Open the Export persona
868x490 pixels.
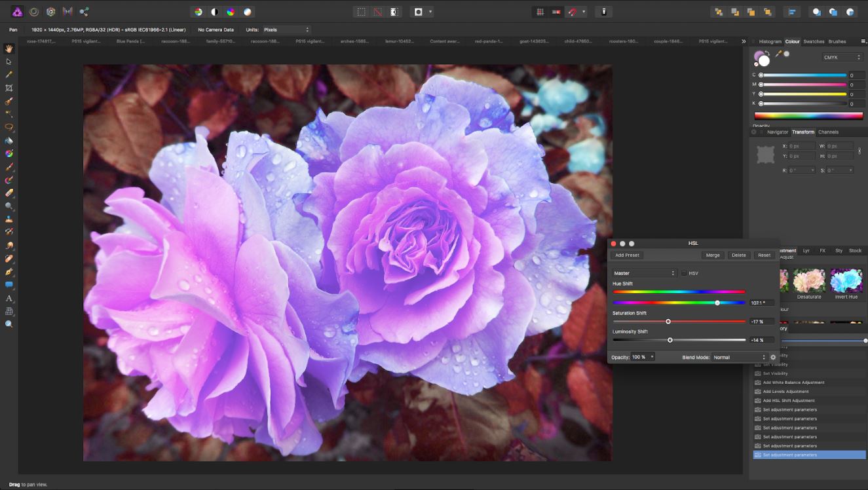coord(84,12)
